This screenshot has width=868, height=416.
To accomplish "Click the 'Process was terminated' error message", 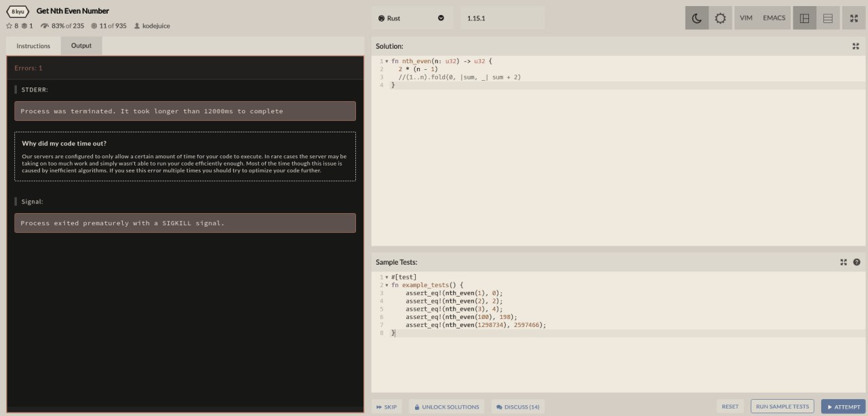I will pos(185,111).
